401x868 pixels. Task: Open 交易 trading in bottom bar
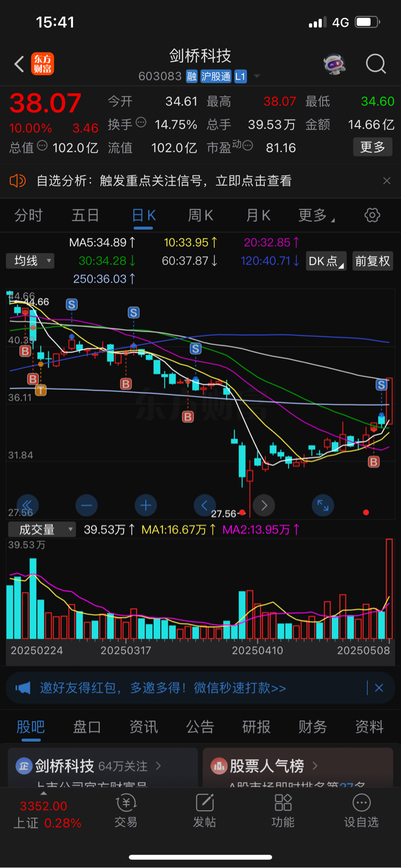(126, 811)
